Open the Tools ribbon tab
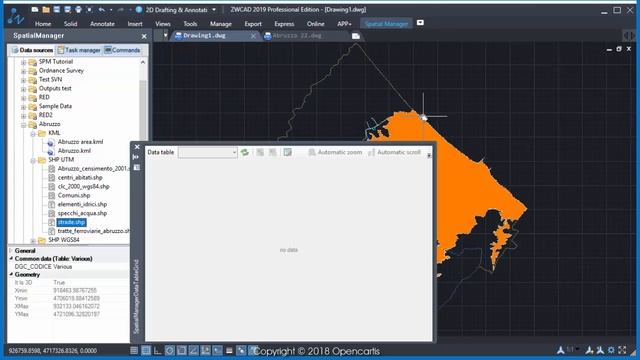Image resolution: width=640 pixels, height=360 pixels. 190,24
